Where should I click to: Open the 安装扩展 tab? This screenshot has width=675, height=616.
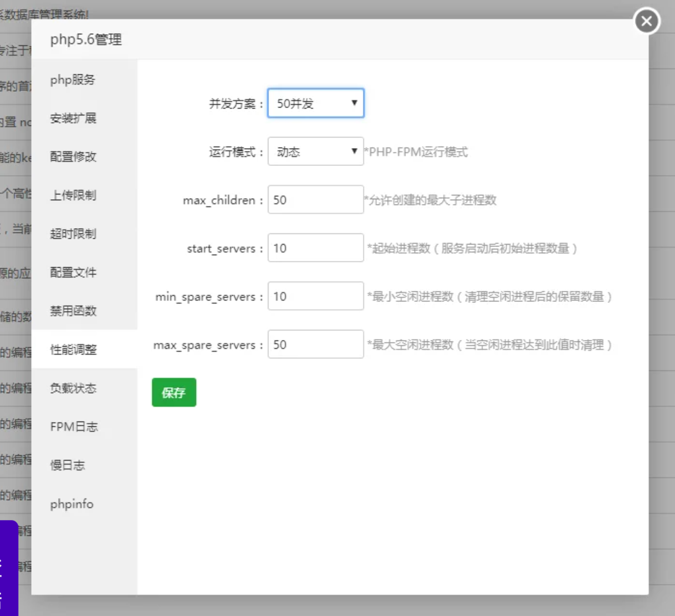point(73,119)
